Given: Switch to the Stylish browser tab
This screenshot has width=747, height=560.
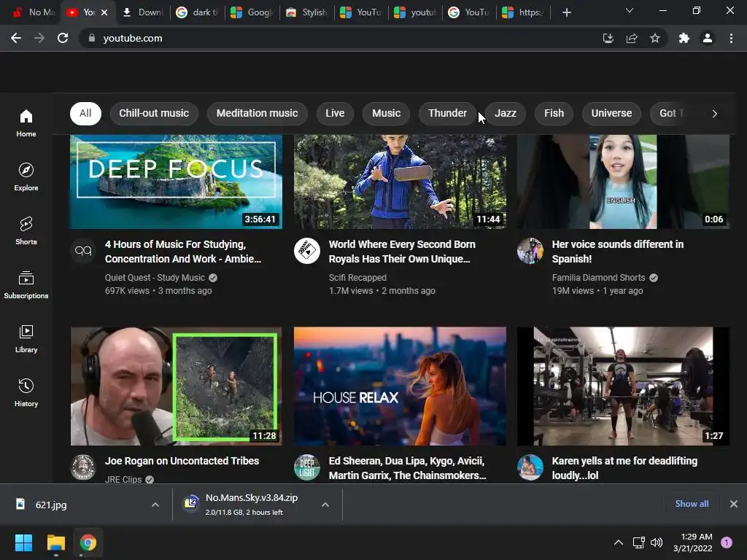Looking at the screenshot, I should click(x=306, y=12).
